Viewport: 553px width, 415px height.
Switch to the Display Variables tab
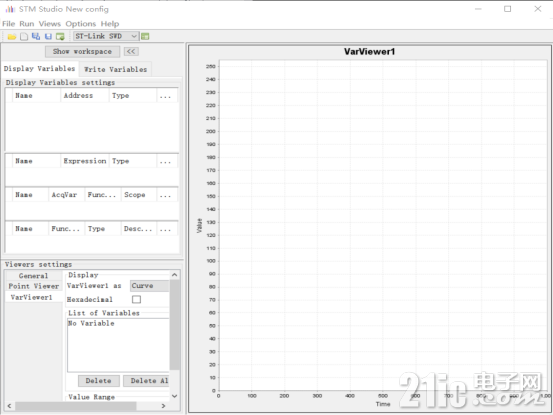40,68
